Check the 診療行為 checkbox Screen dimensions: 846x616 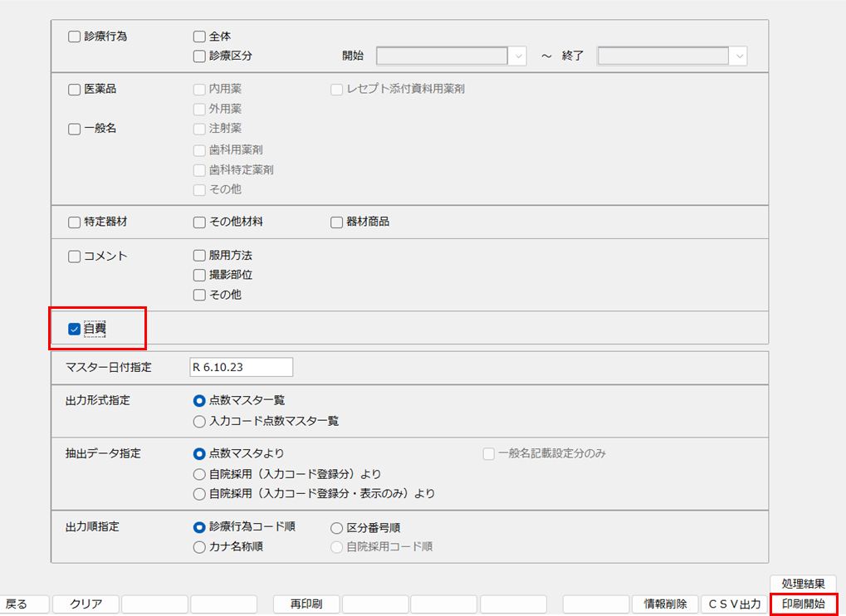click(75, 37)
